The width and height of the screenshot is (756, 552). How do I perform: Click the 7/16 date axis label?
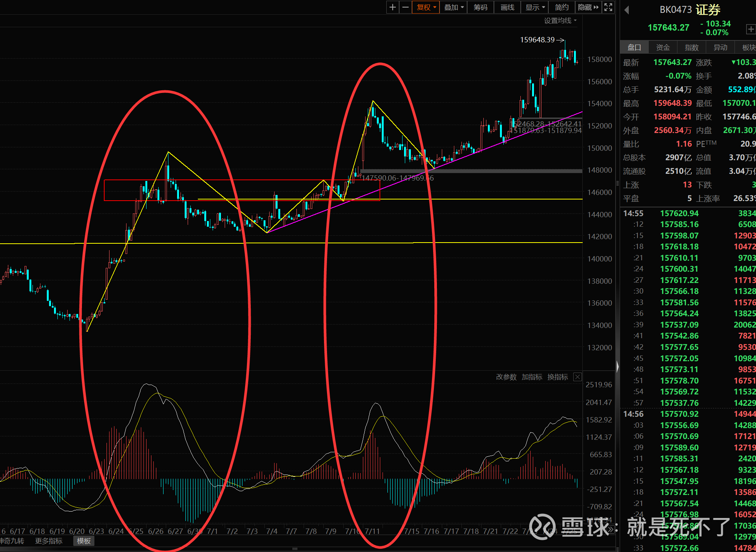pos(431,531)
